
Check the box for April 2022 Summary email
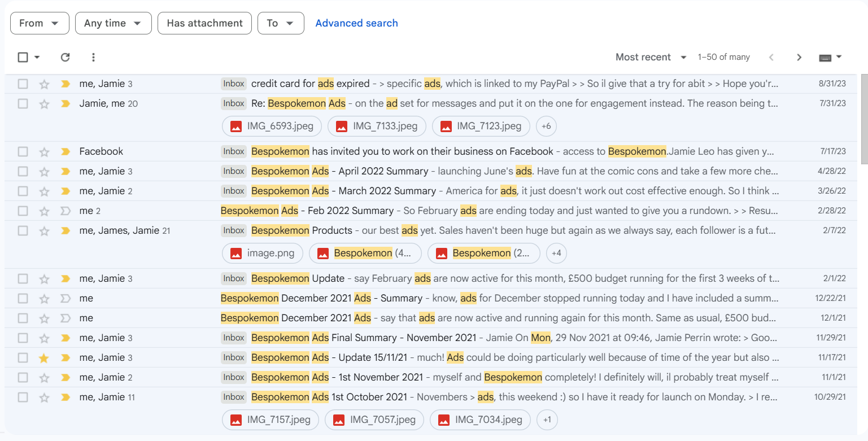(x=23, y=172)
